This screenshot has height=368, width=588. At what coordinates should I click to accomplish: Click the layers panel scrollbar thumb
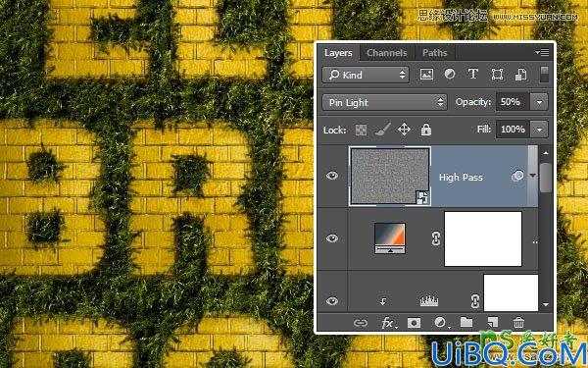[546, 177]
